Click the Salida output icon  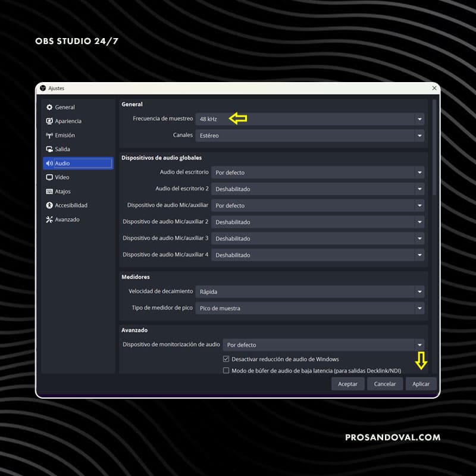49,149
